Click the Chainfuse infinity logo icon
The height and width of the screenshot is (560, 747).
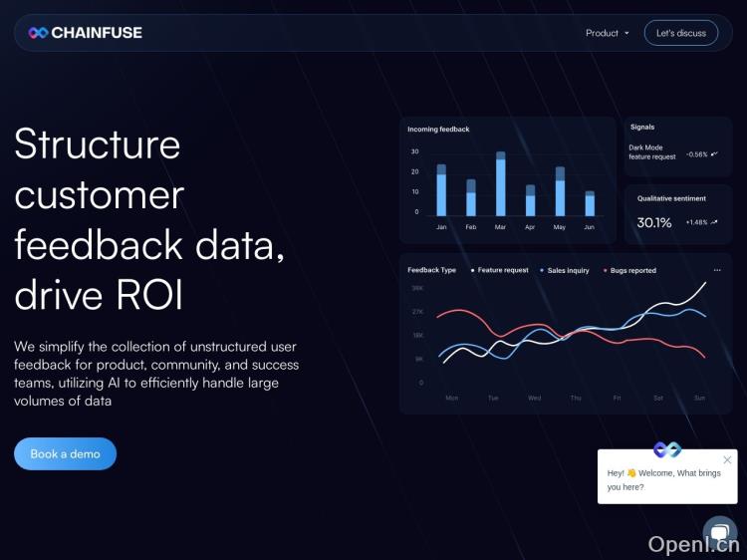(38, 33)
